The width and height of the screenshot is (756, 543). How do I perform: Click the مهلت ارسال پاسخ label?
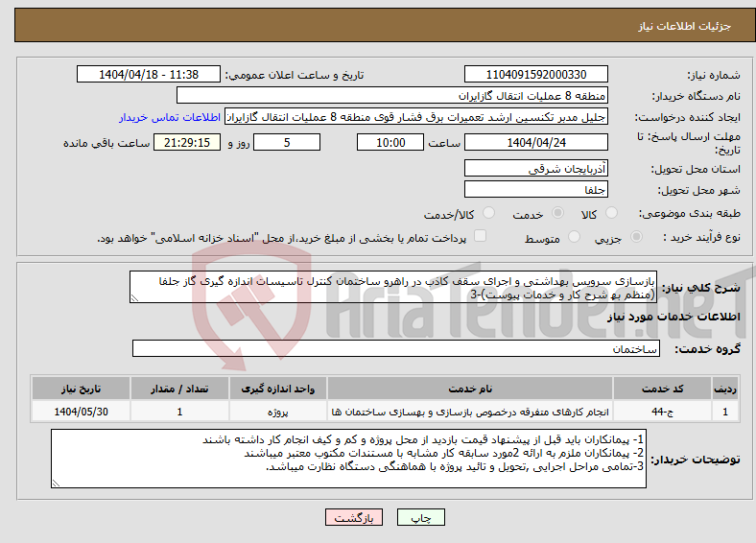[689, 143]
